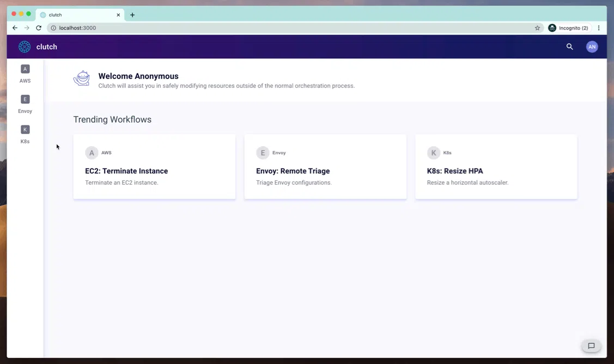Open a new browser tab with plus

click(x=132, y=15)
